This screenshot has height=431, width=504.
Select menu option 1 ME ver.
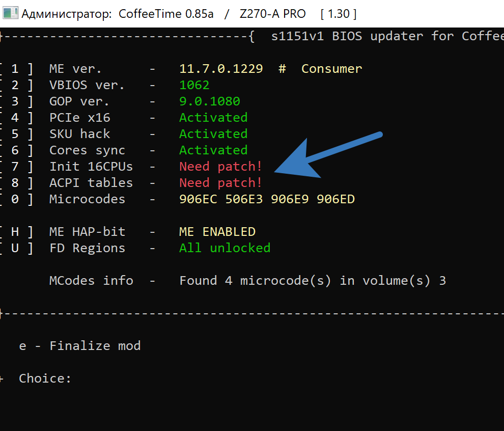click(75, 69)
